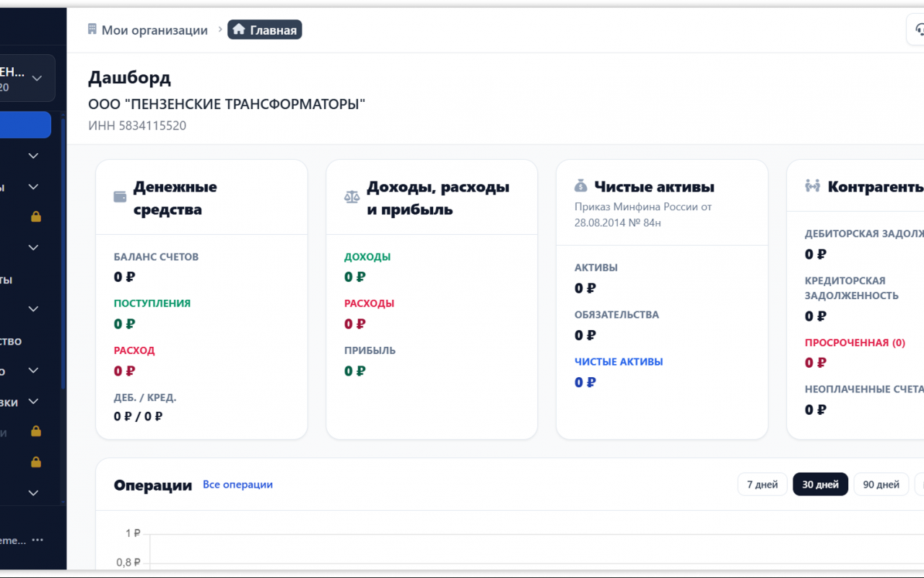Viewport: 924px width, 578px height.
Task: Click the green ПОСТУПЛЕНИЯ label
Action: pyautogui.click(x=152, y=303)
